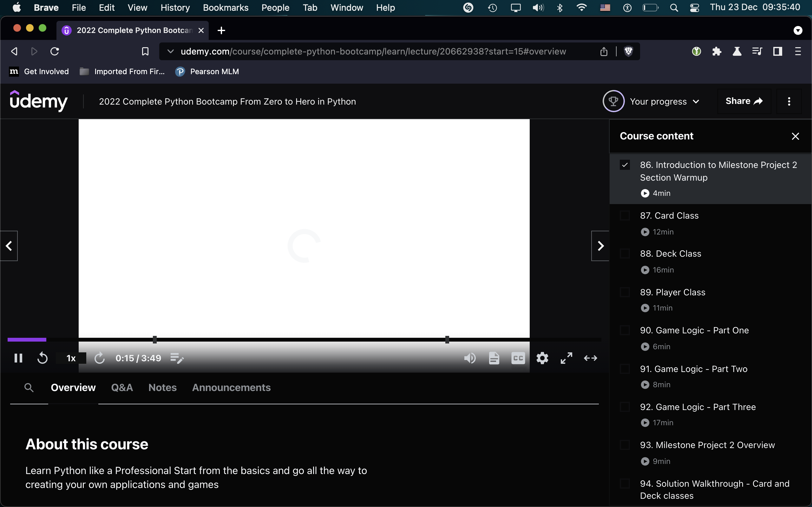This screenshot has height=507, width=812.
Task: Enter fullscreen mode on the player
Action: pos(566,358)
